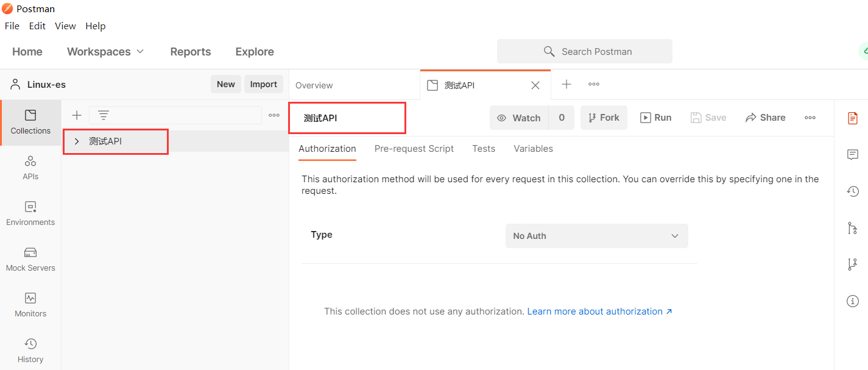Open collections list more options ellipsis
Screen dimensions: 868x370
[x=274, y=115]
